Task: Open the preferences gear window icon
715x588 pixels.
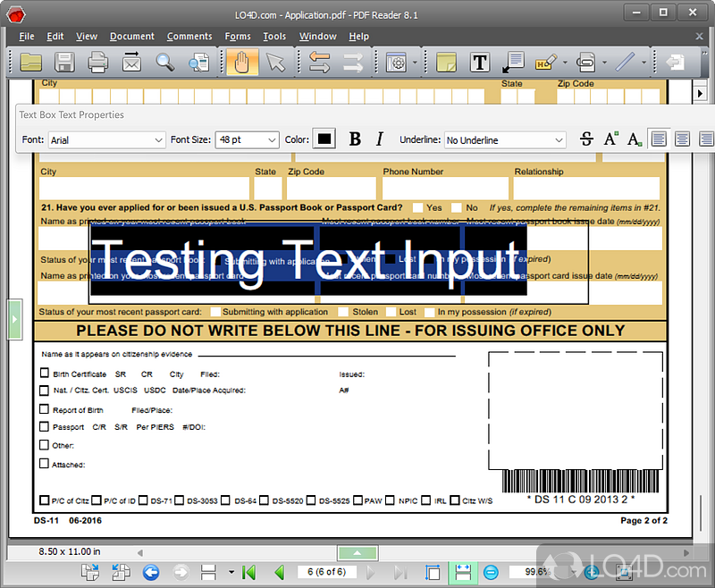Action: [396, 62]
